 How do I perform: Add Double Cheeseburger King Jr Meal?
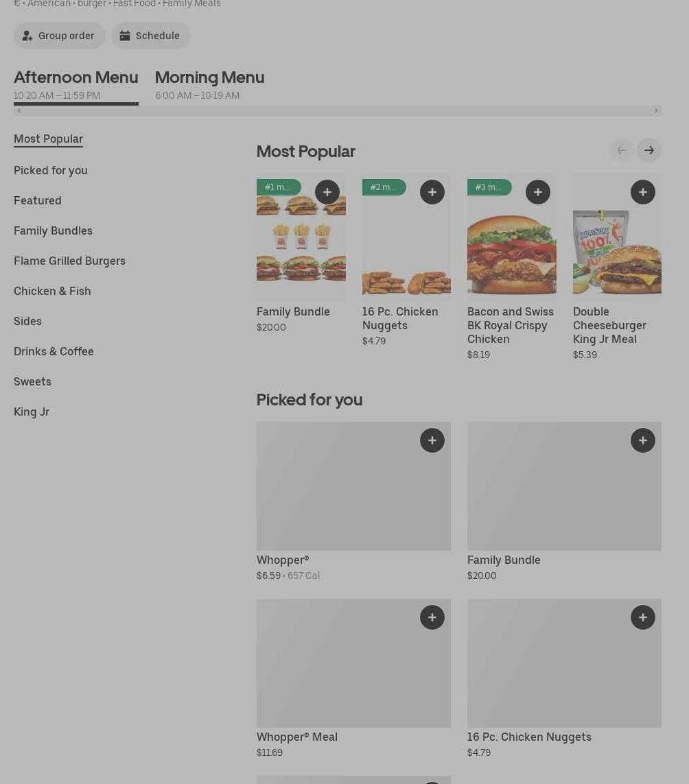click(642, 192)
